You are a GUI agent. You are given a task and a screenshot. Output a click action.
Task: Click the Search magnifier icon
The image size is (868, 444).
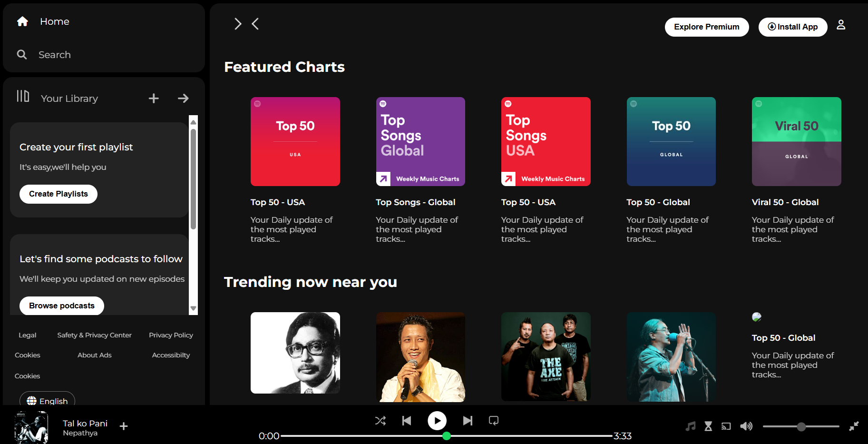[x=22, y=55]
